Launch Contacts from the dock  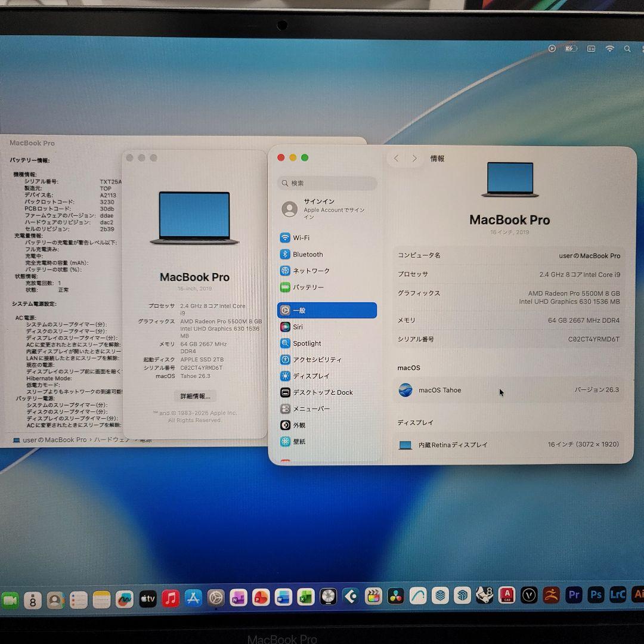click(55, 600)
